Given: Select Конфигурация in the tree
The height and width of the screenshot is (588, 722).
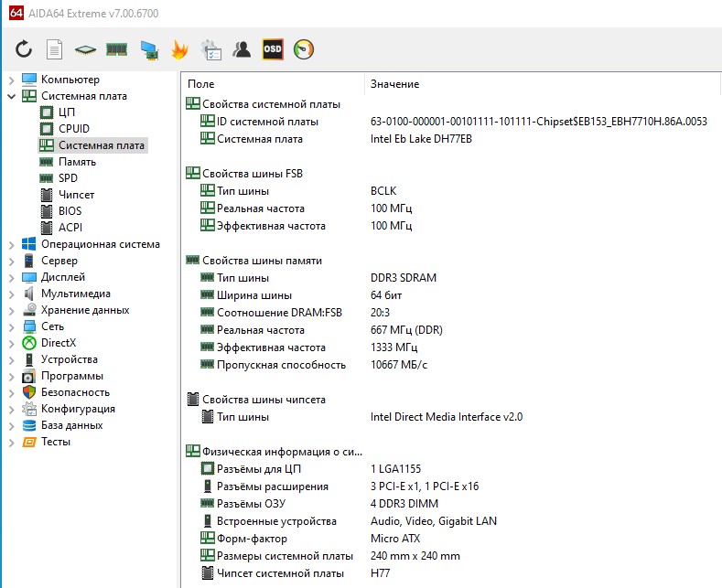Looking at the screenshot, I should pos(79,409).
